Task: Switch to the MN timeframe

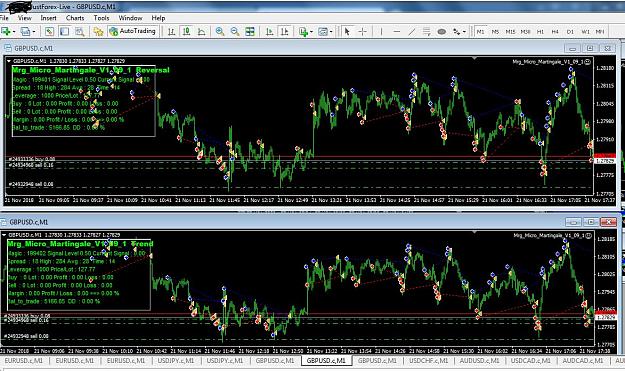Action: [600, 31]
